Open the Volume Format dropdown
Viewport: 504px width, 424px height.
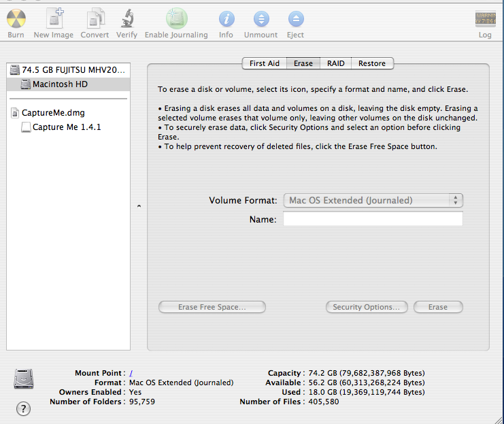(373, 200)
